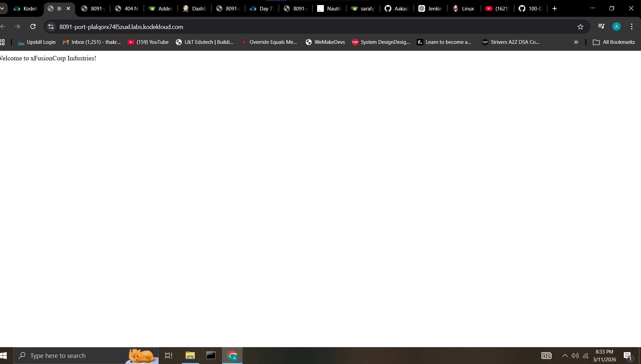Open the media controls icon
Viewport: 641px width, 364px height.
(601, 26)
